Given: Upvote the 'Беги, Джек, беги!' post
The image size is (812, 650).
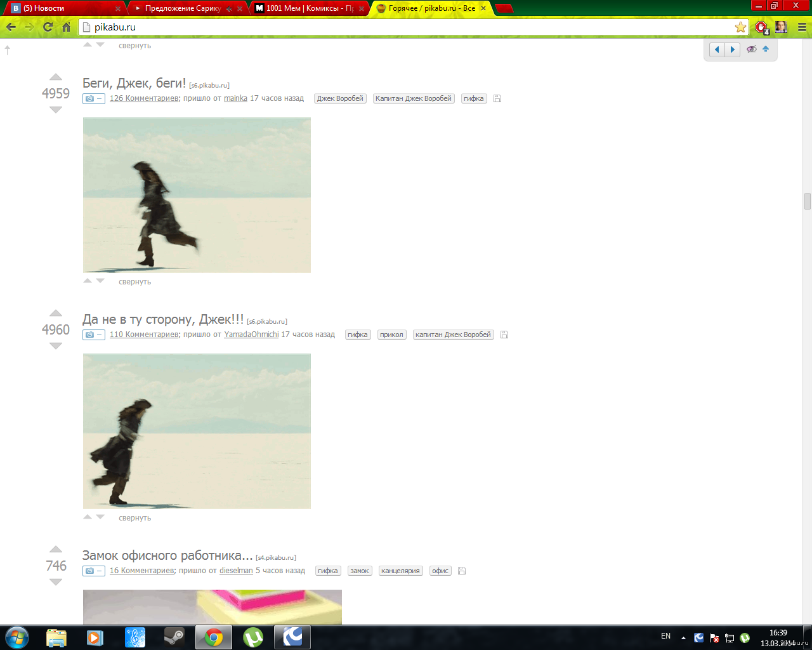Looking at the screenshot, I should [56, 77].
